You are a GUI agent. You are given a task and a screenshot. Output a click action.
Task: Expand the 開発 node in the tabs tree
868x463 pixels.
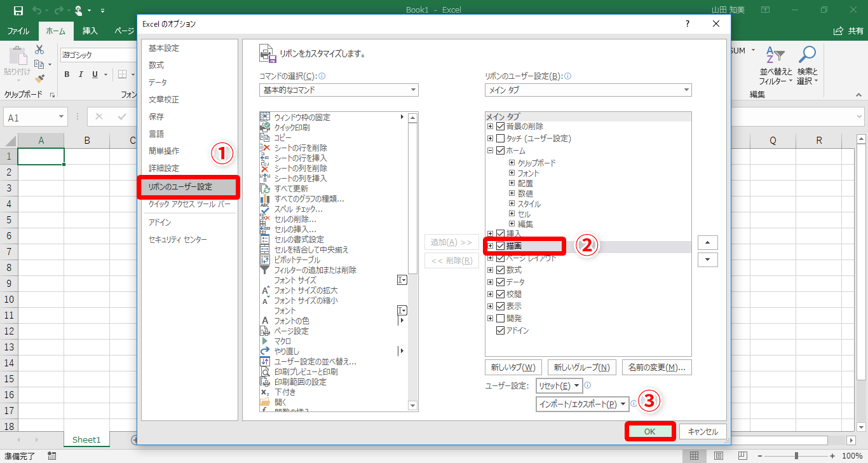point(490,319)
